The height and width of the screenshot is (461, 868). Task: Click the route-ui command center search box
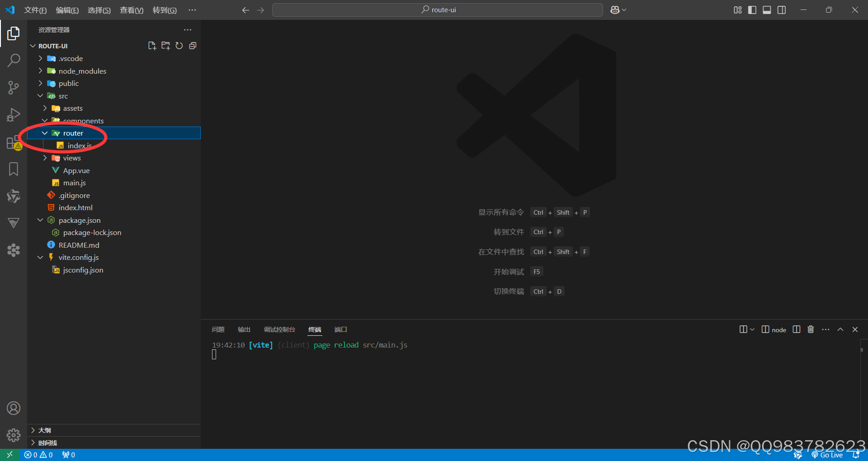click(x=438, y=10)
